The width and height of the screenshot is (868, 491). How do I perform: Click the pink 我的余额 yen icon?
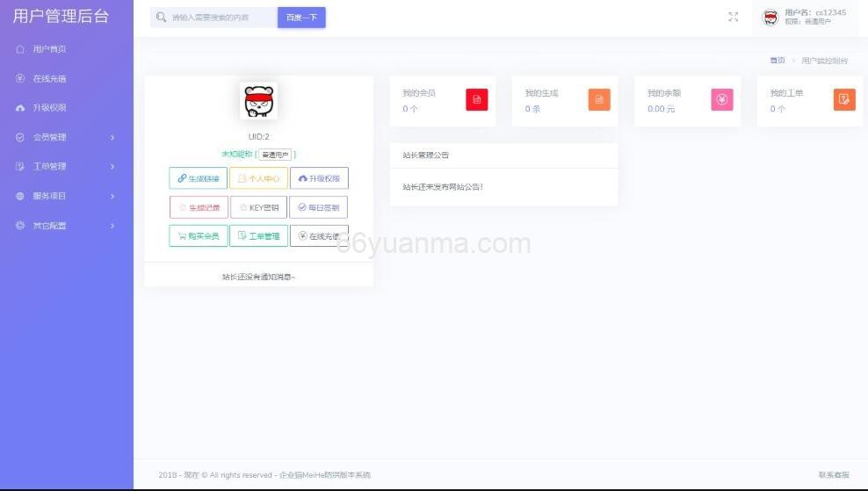(x=722, y=99)
